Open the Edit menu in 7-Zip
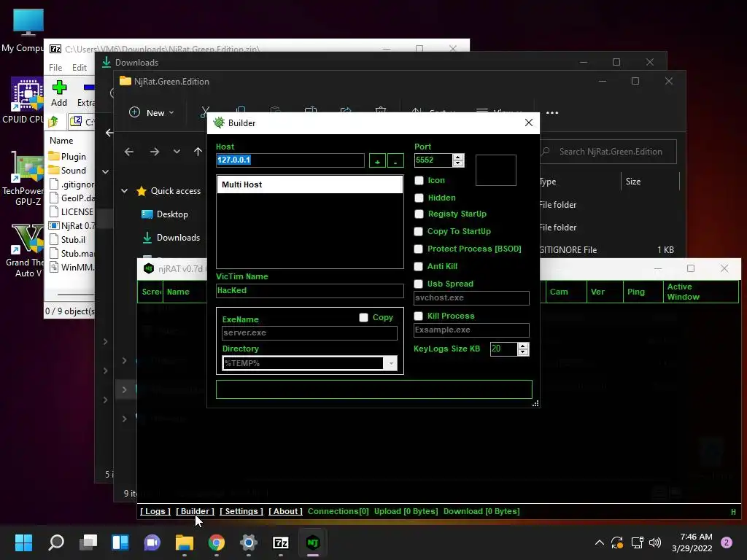This screenshot has width=747, height=560. coord(79,68)
